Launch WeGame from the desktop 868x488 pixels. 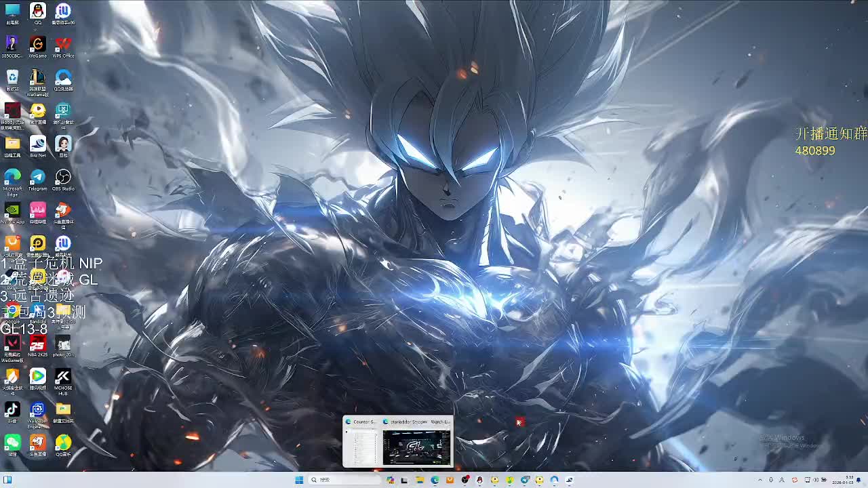[x=37, y=45]
